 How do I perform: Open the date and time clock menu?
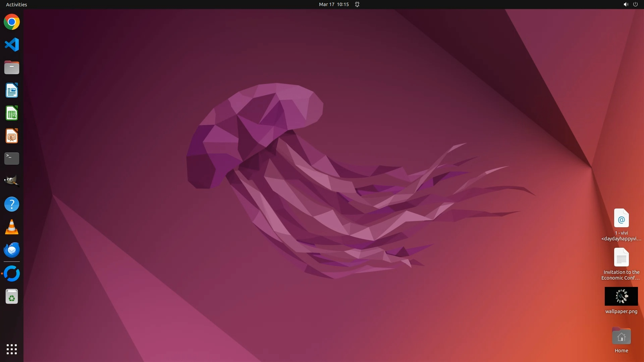(x=333, y=4)
